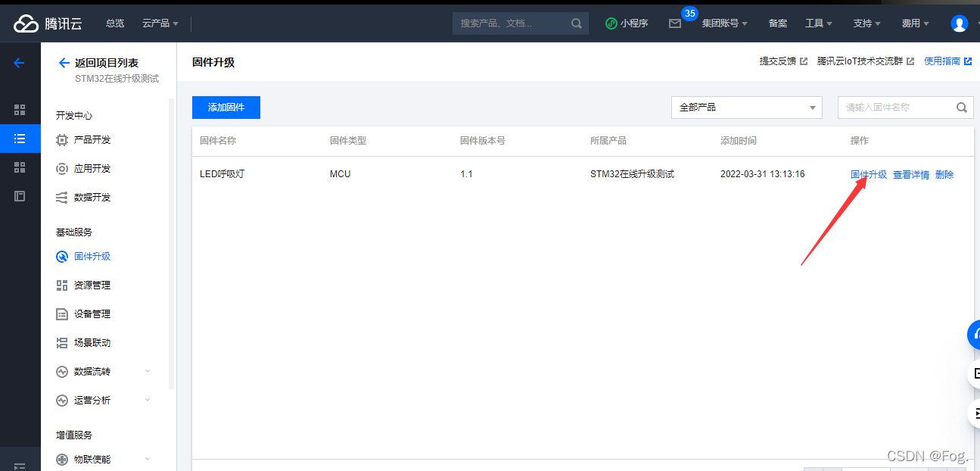
Task: Expand the 物联使能 submenu chevron
Action: pos(148,459)
